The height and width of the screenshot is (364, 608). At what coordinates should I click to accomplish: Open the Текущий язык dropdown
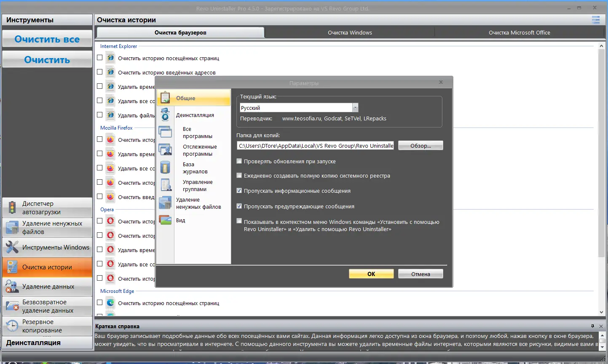(355, 107)
